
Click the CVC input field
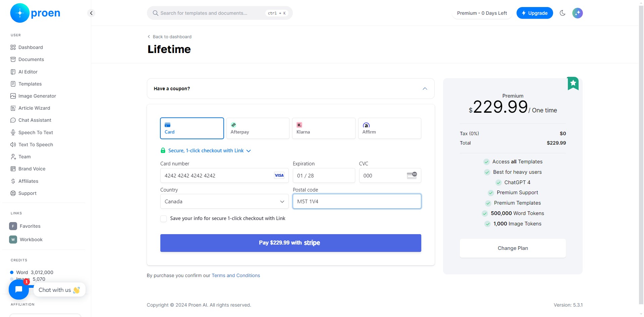pos(390,175)
